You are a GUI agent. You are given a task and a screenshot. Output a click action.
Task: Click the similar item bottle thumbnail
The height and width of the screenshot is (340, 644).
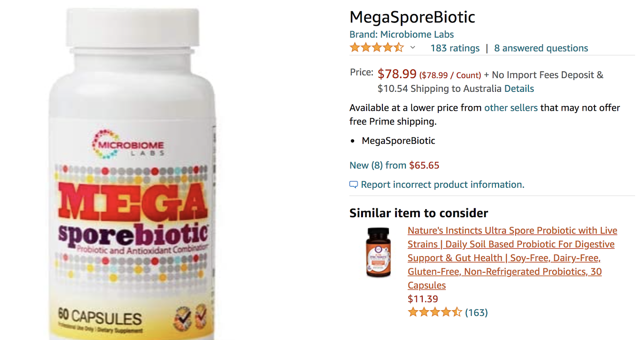(x=378, y=253)
